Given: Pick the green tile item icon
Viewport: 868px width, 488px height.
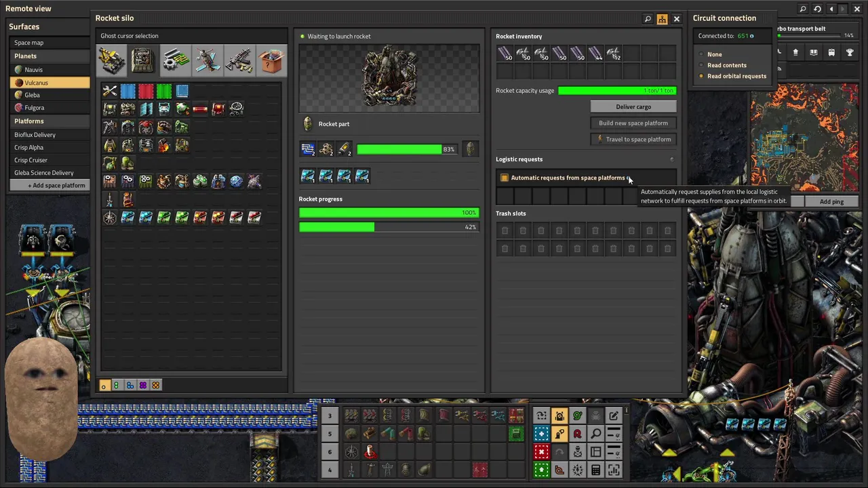Looking at the screenshot, I should (164, 91).
